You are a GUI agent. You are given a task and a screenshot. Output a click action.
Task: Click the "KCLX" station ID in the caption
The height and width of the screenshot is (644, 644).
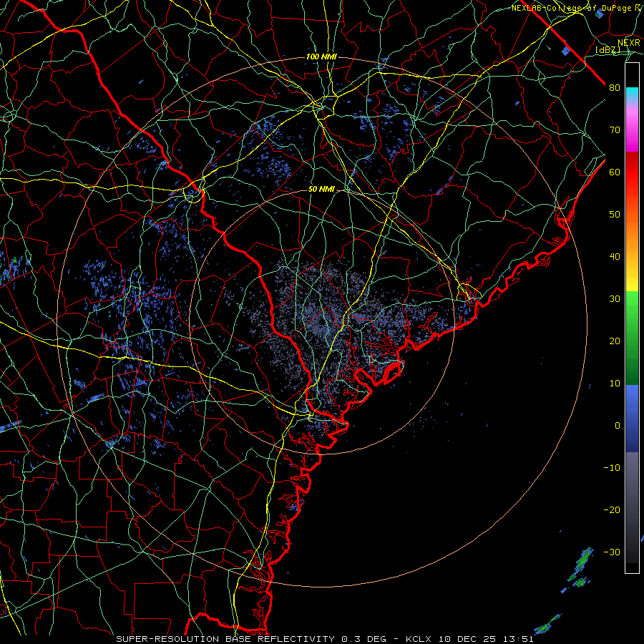click(x=418, y=639)
